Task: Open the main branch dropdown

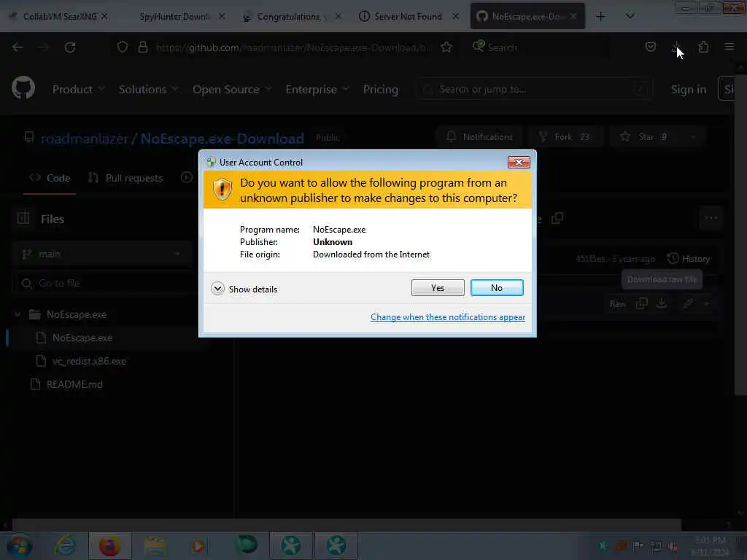Action: (x=102, y=254)
